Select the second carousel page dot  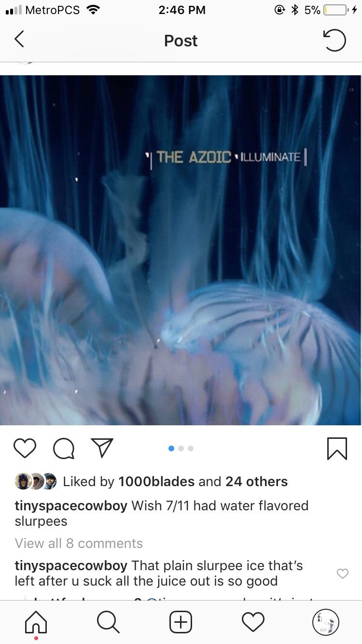pyautogui.click(x=181, y=448)
